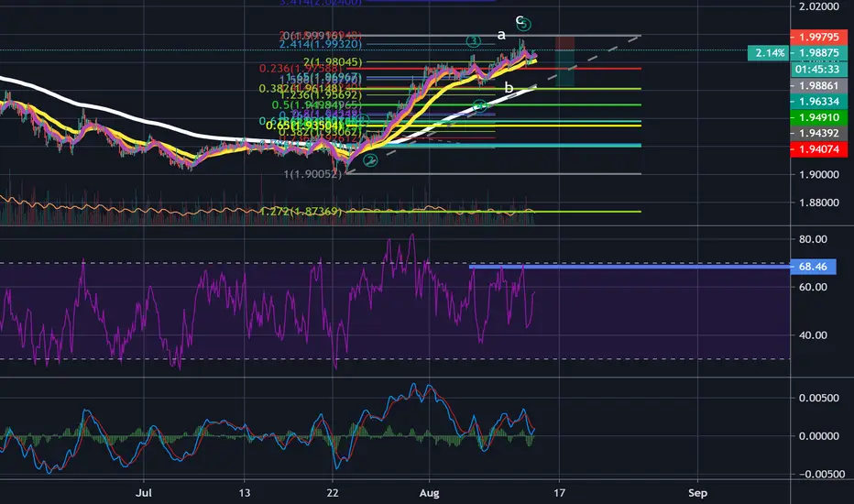Viewport: 854px width, 504px height.
Task: Select the short position box on the chart
Action: click(564, 61)
